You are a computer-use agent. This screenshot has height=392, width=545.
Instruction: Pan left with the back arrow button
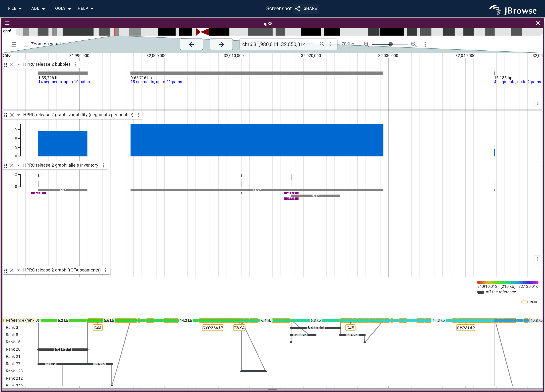tap(191, 44)
